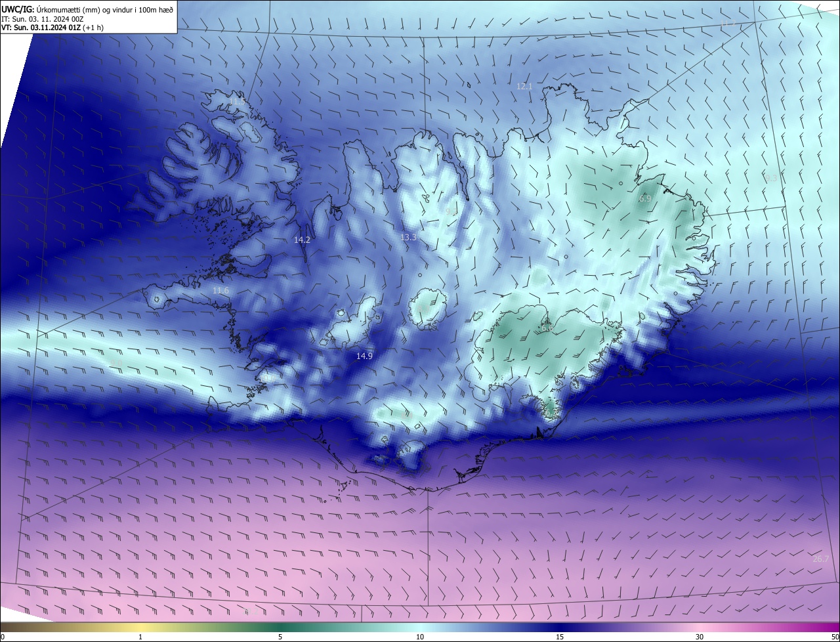This screenshot has height=642, width=840.
Task: Click the 9.3 value label off the east coast
Action: tap(770, 178)
